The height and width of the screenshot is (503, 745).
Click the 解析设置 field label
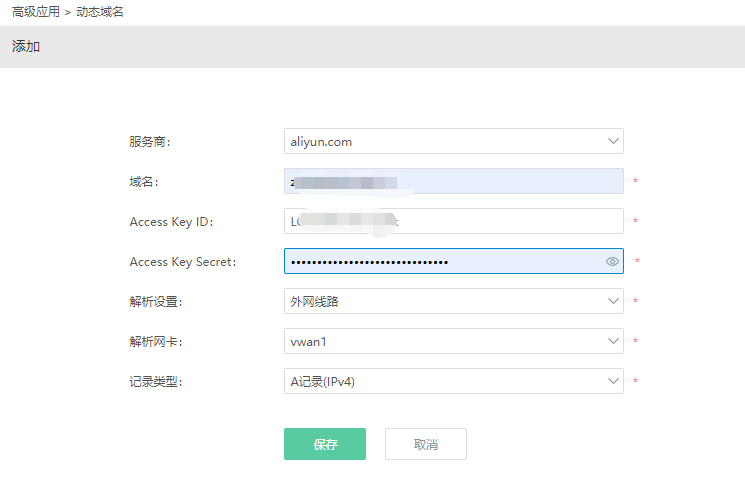click(156, 301)
